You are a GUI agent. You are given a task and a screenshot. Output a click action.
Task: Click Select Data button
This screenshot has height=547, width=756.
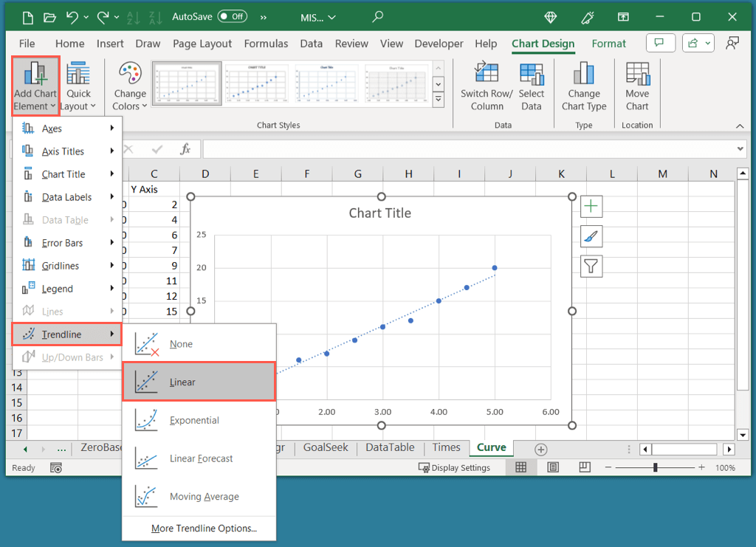coord(532,86)
